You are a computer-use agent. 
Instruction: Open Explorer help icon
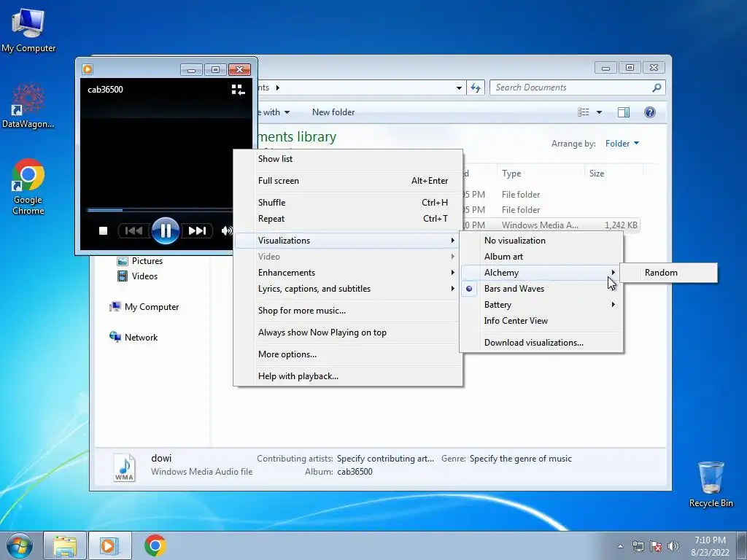coord(649,112)
